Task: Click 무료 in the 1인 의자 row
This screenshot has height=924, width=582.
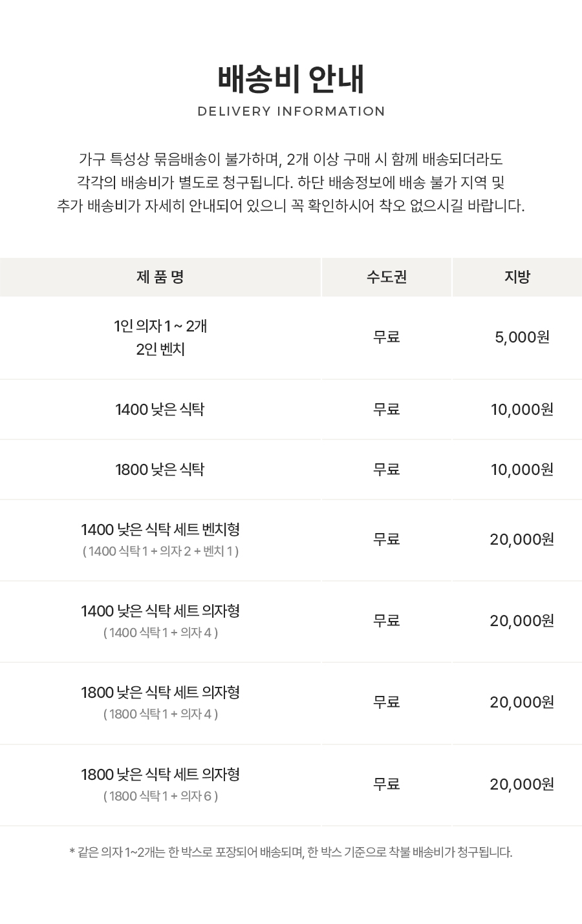Action: click(387, 337)
